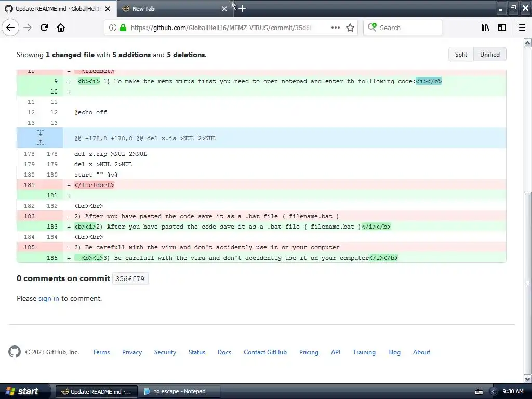Click the keyboard icon in system tray
The width and height of the screenshot is (532, 399).
[478, 392]
